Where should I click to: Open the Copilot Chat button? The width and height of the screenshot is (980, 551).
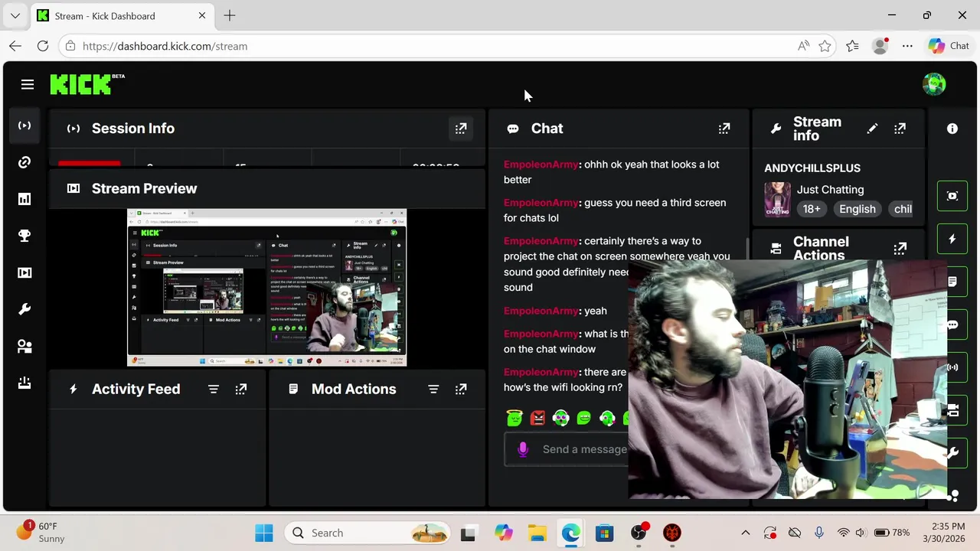coord(949,46)
